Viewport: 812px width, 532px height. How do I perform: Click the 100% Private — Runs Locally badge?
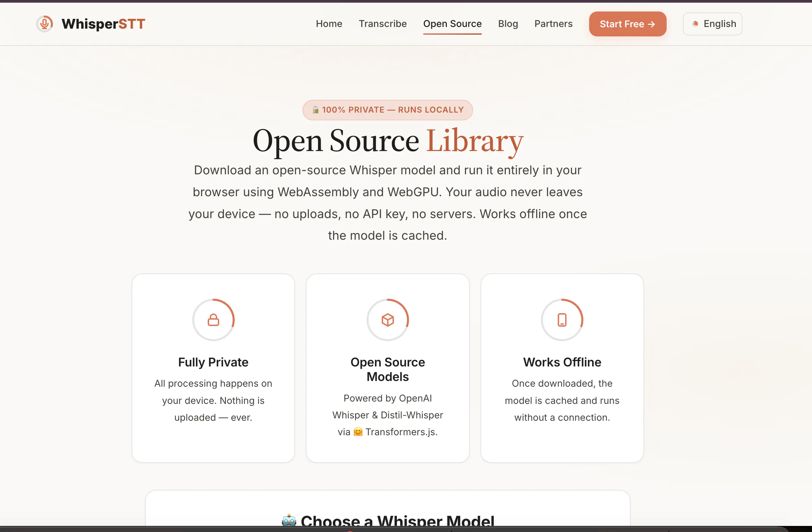pos(387,110)
